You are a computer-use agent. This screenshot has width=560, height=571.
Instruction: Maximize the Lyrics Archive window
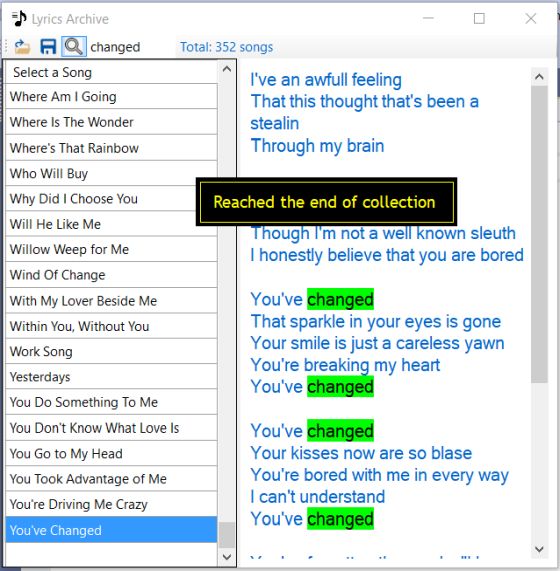point(479,19)
